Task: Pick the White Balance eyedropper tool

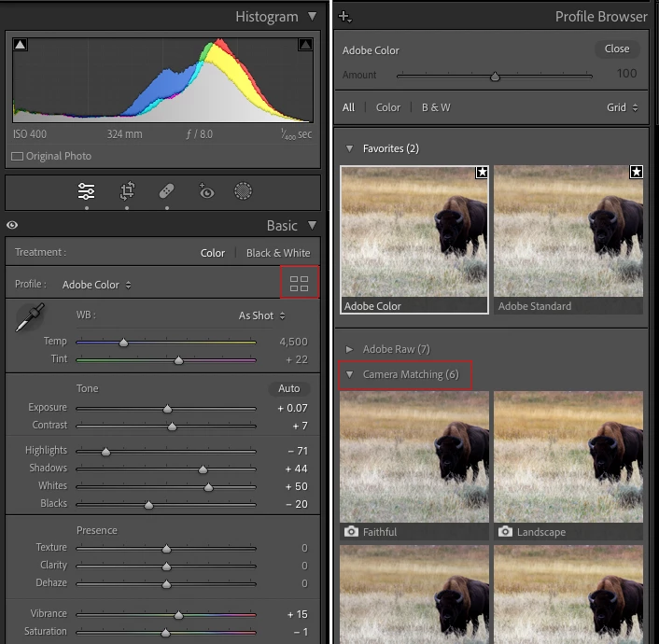Action: [30, 317]
